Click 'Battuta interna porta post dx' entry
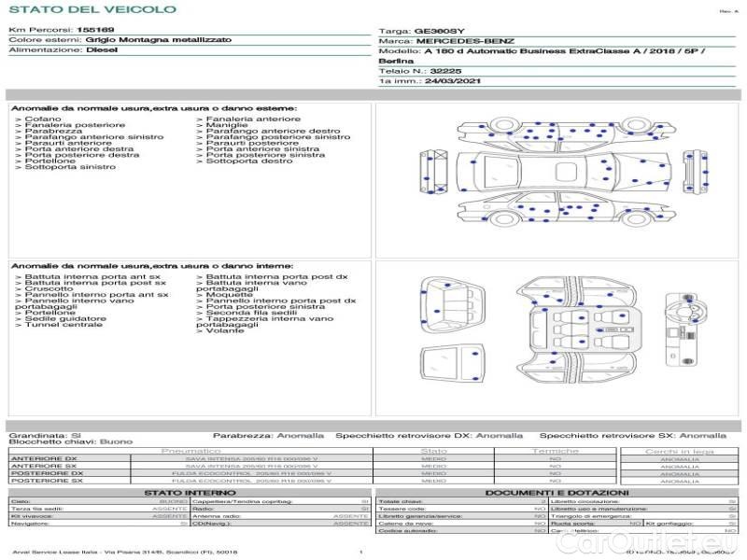 click(276, 276)
